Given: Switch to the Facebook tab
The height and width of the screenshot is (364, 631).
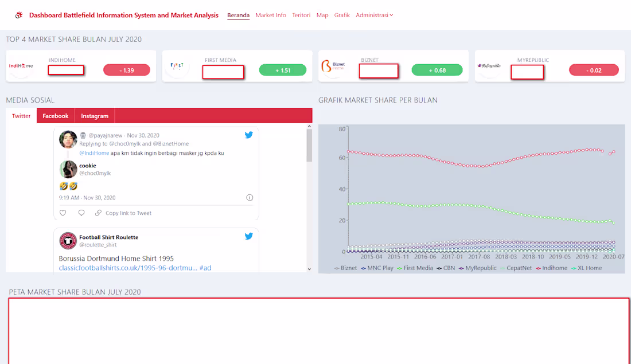Looking at the screenshot, I should point(55,115).
